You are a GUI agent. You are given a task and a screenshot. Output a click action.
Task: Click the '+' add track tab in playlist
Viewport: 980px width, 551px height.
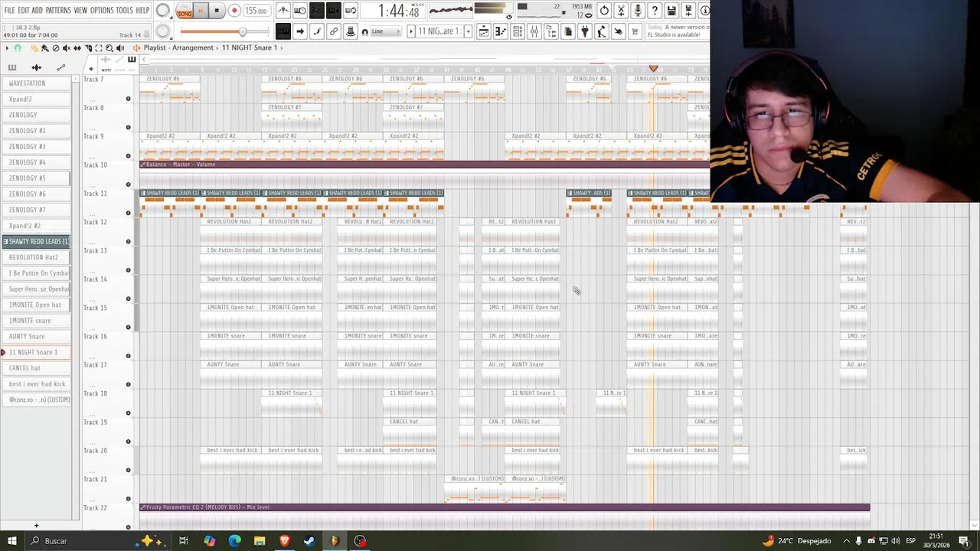tap(91, 69)
